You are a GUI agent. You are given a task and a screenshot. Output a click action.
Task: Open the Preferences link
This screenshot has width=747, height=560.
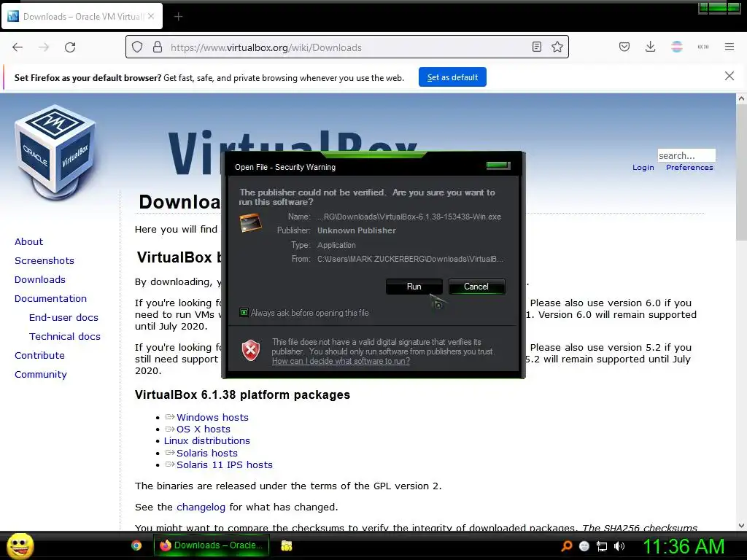689,168
